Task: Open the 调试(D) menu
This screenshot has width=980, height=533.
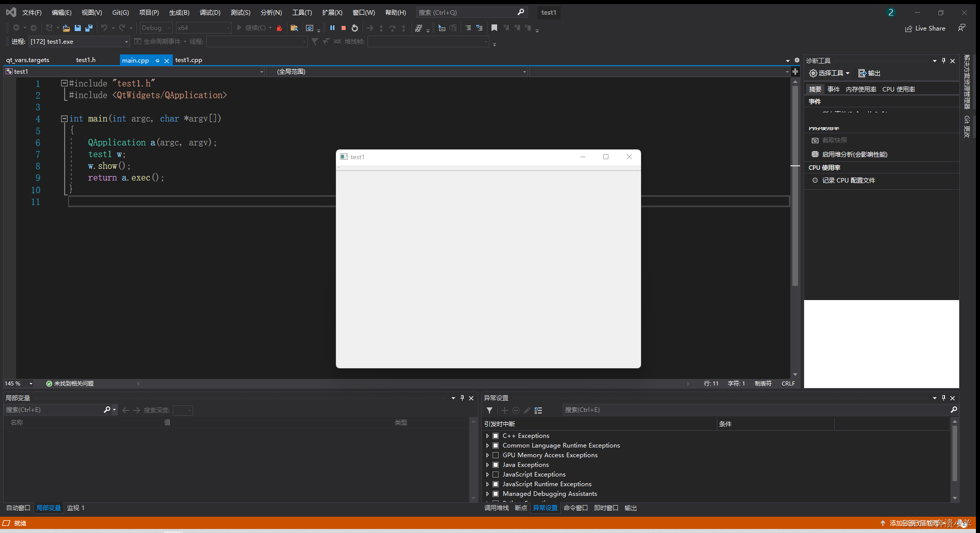Action: point(210,13)
